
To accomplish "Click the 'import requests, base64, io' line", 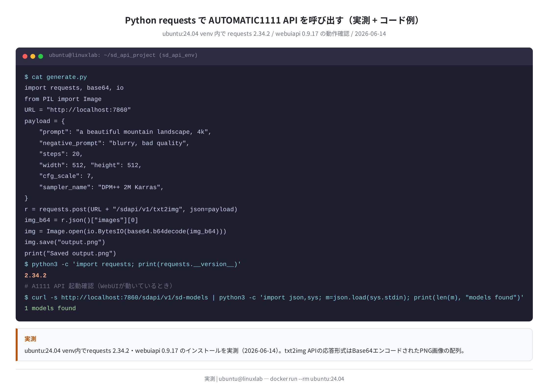I will (x=74, y=88).
